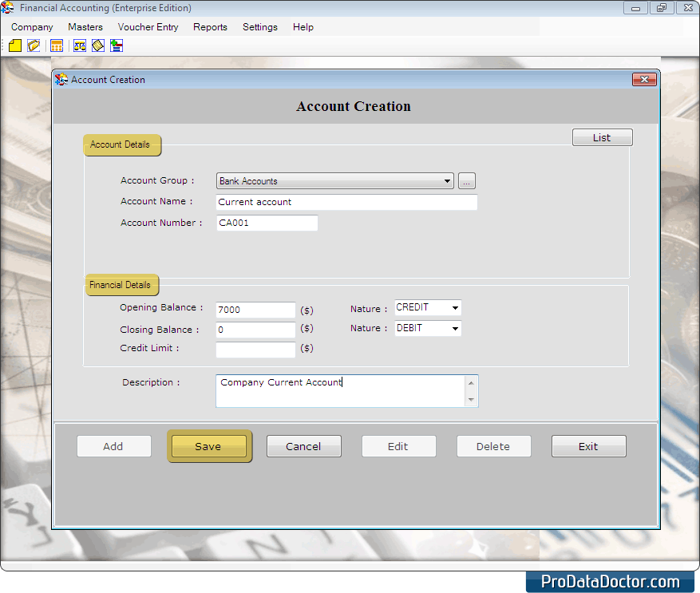Open the Opening Balance Nature dropdown
Image resolution: width=700 pixels, height=593 pixels.
pyautogui.click(x=455, y=308)
